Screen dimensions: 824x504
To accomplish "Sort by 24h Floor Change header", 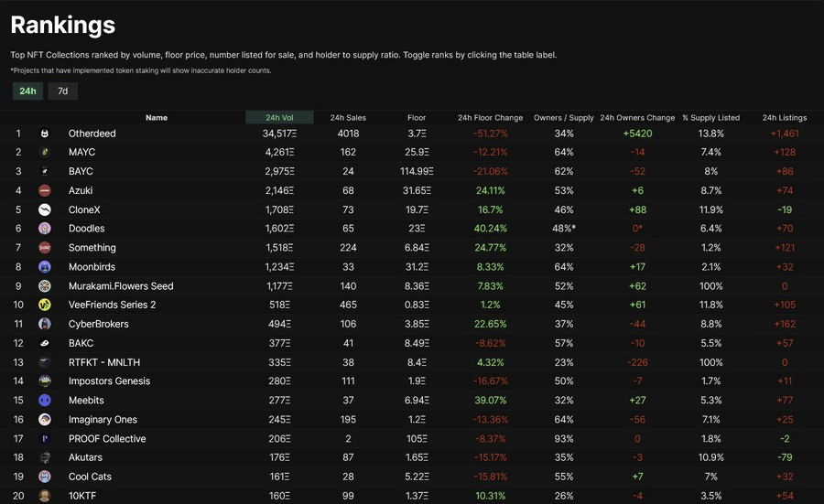I will (491, 118).
